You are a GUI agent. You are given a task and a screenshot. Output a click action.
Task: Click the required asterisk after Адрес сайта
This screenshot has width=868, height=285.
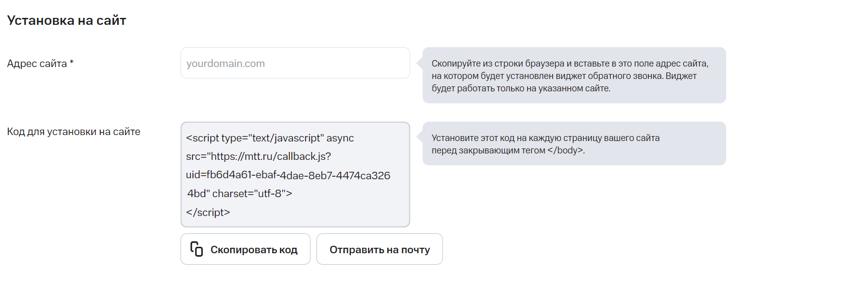[x=71, y=63]
